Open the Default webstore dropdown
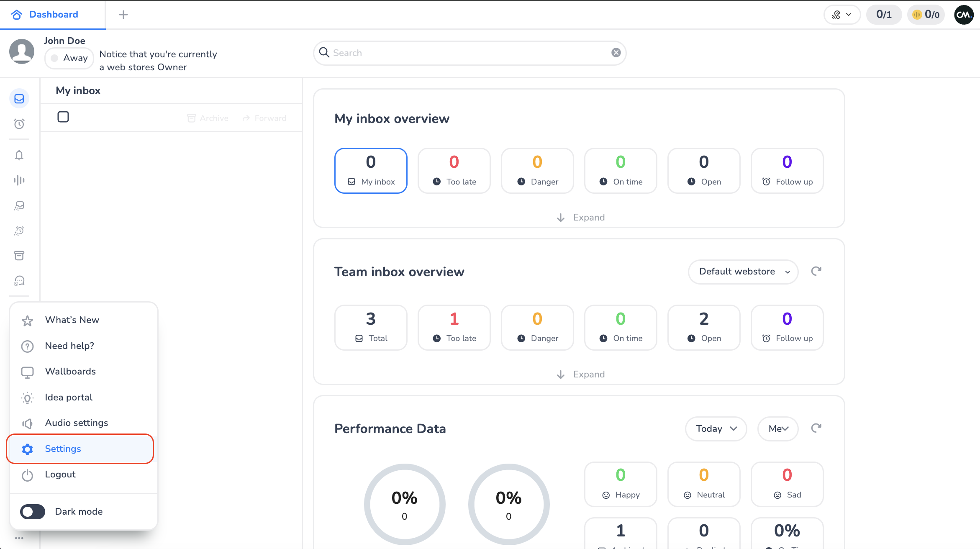This screenshot has width=980, height=549. coord(743,272)
